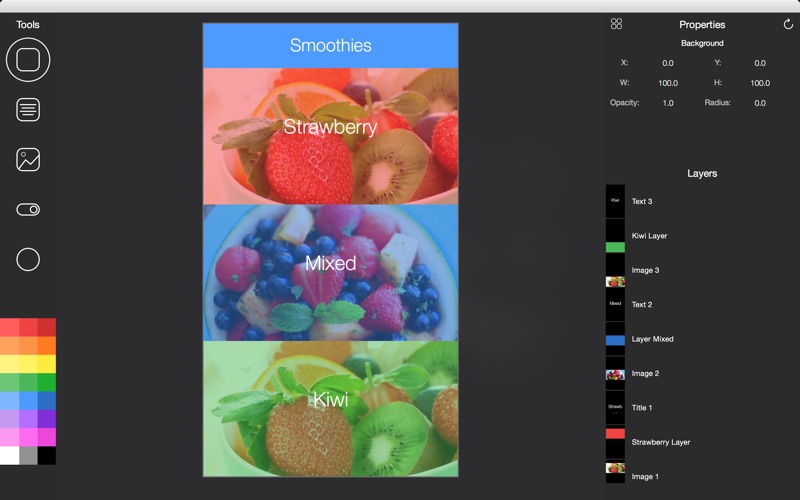The width and height of the screenshot is (800, 500).
Task: Click the Opacity value field
Action: pyautogui.click(x=667, y=103)
